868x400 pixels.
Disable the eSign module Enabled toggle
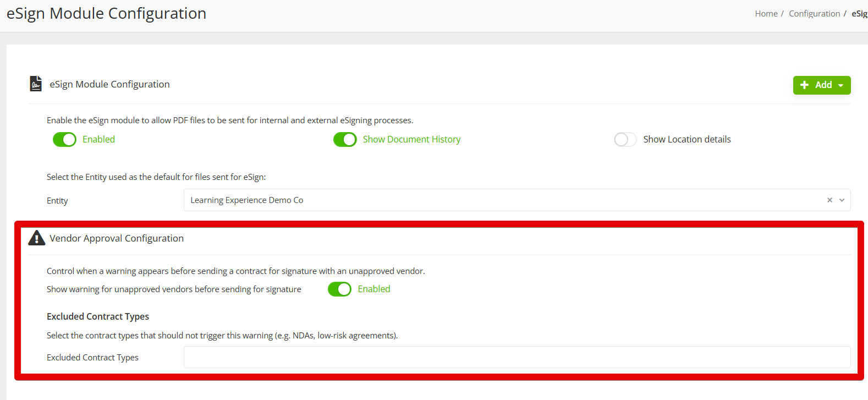click(64, 140)
